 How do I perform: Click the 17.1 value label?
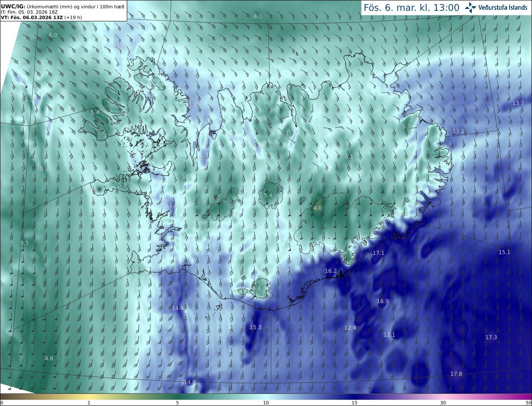pyautogui.click(x=378, y=253)
